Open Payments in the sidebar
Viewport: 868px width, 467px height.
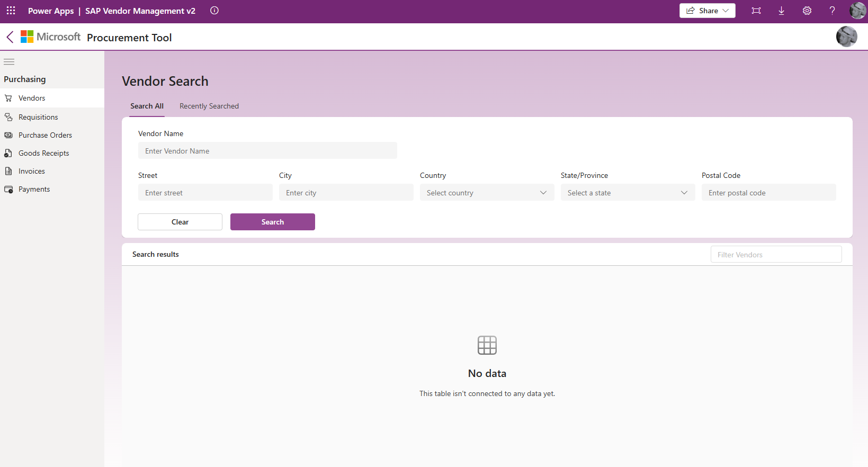tap(52, 189)
